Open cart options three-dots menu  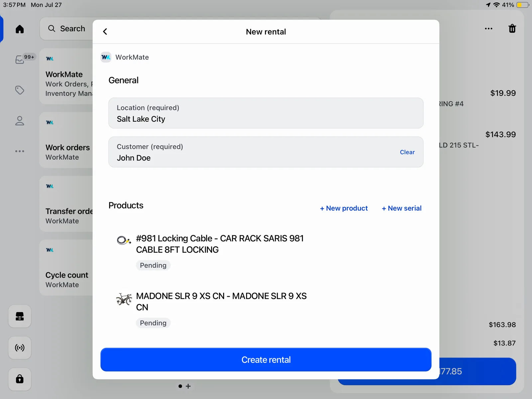488,29
